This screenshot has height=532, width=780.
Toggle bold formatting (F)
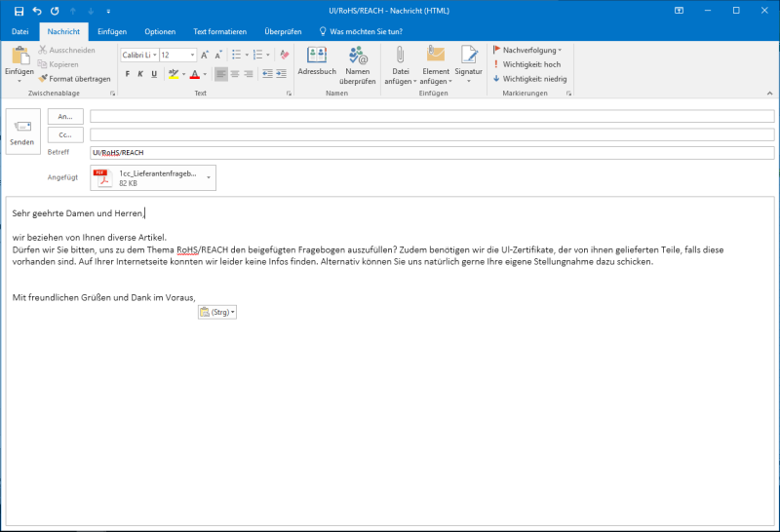(x=127, y=74)
